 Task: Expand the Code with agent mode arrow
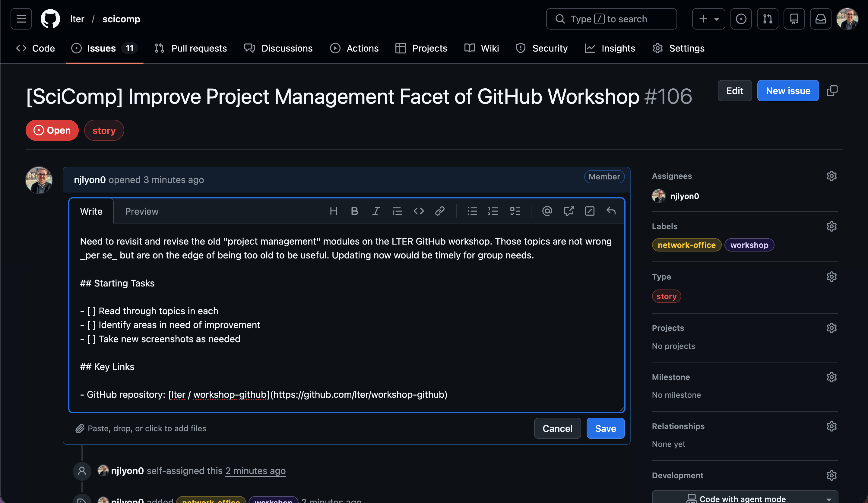click(829, 499)
